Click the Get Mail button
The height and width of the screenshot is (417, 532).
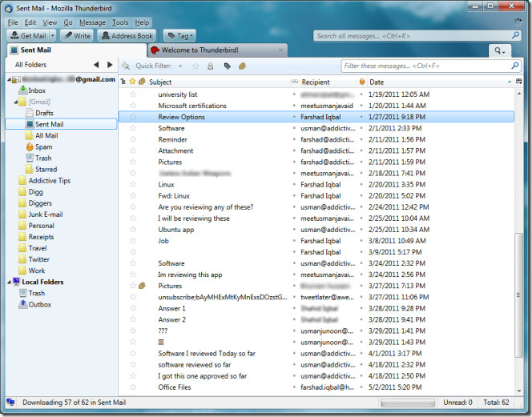coord(28,35)
